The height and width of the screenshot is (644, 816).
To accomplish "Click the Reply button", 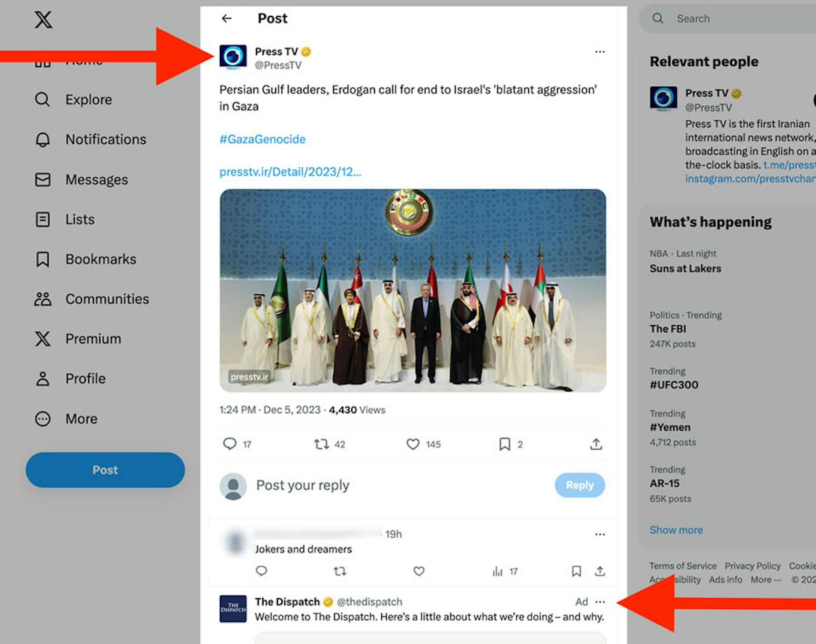I will point(580,485).
